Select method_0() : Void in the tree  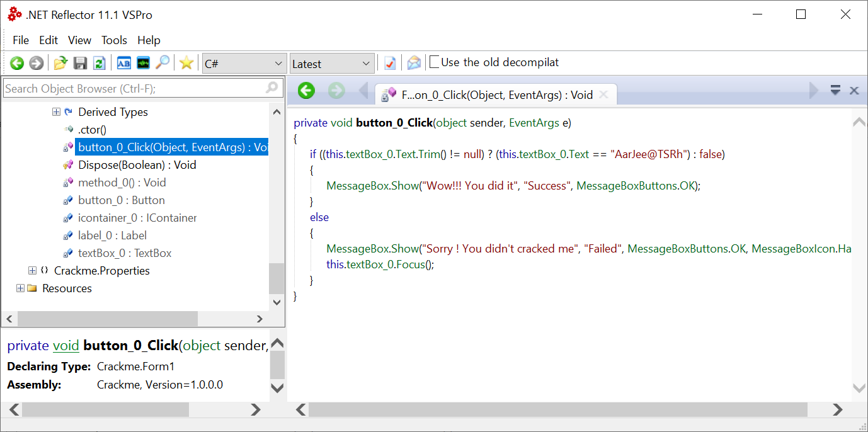tap(122, 183)
